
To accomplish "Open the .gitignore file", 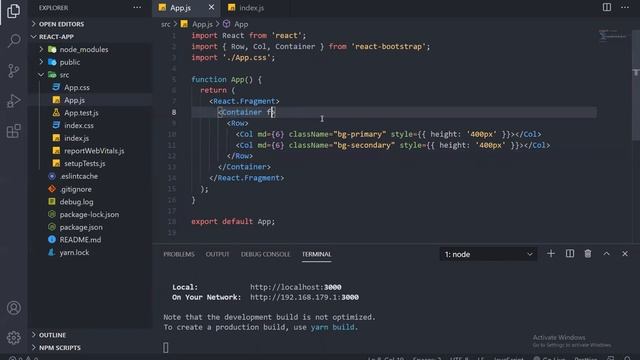I will click(90, 189).
